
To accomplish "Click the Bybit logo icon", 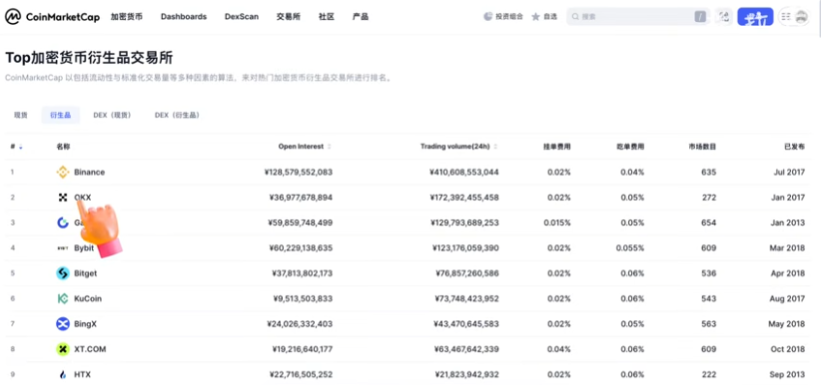I will [x=63, y=248].
